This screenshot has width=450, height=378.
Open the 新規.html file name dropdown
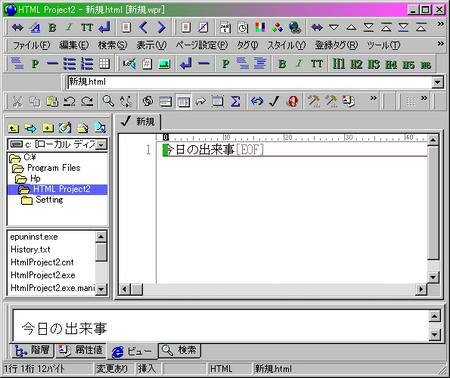click(x=437, y=82)
